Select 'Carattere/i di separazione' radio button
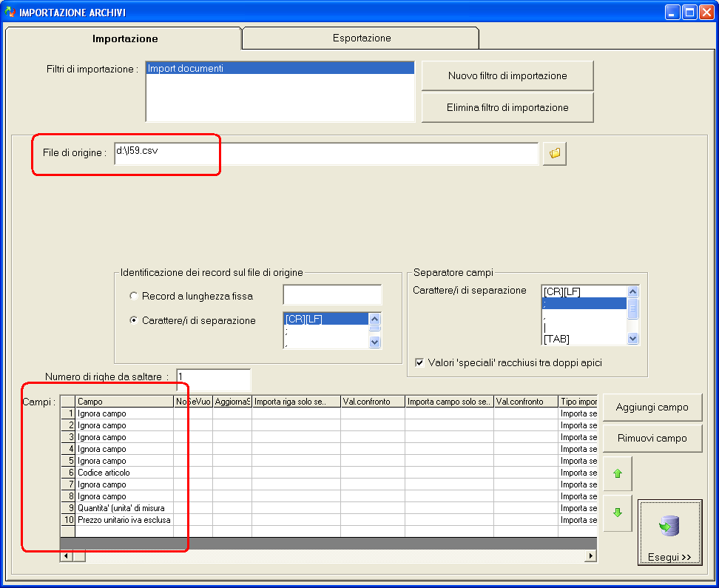The height and width of the screenshot is (588, 719). (x=134, y=320)
